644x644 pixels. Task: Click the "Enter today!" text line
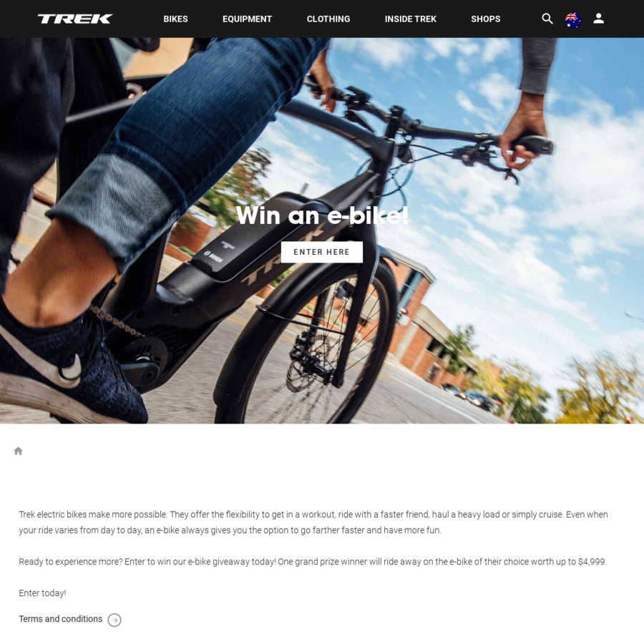42,593
